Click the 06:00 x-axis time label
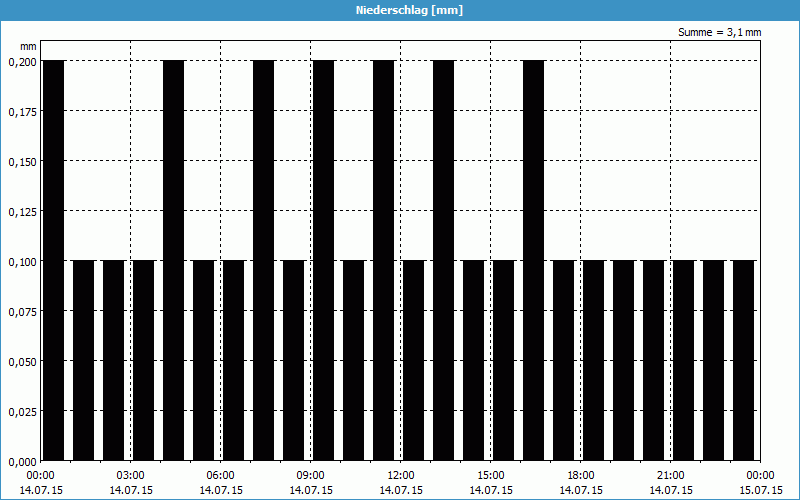 [221, 475]
